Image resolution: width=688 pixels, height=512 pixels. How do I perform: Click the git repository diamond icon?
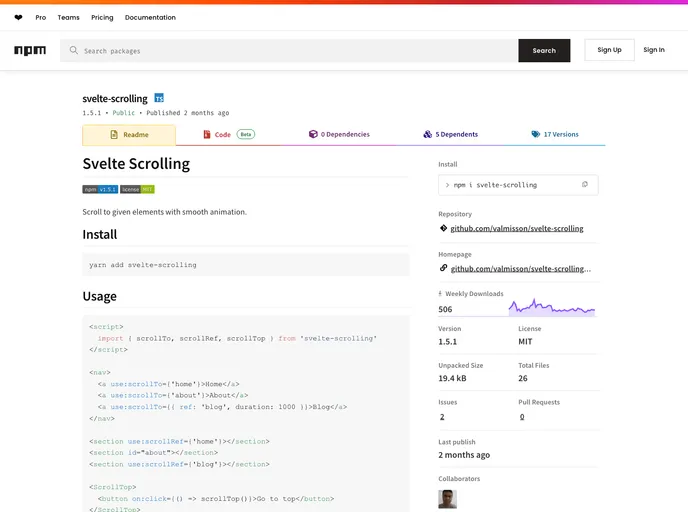point(443,228)
